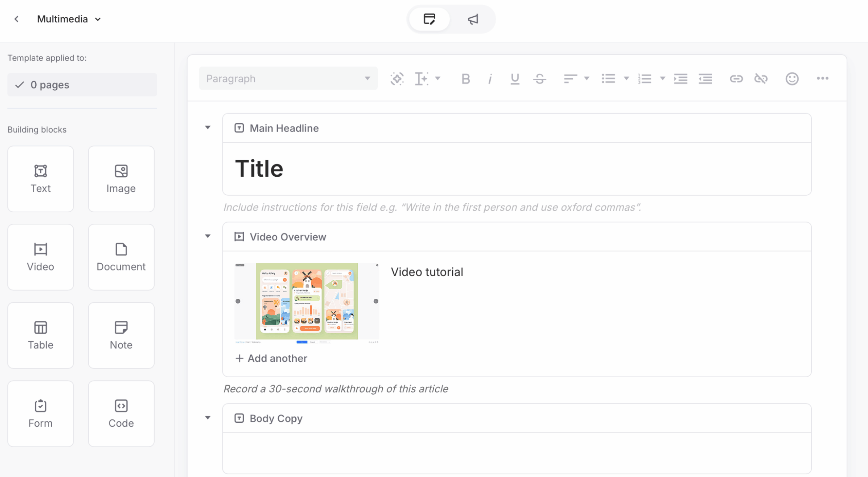Toggle underline formatting
Screen dimensions: 868x477
click(515, 79)
